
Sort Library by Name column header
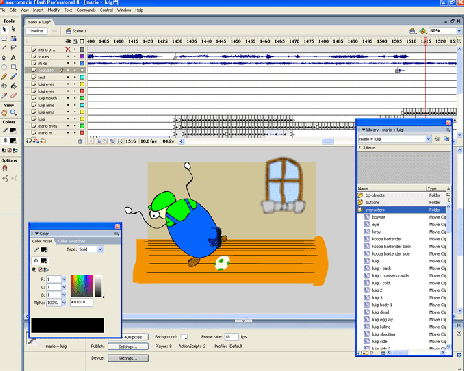[392, 188]
